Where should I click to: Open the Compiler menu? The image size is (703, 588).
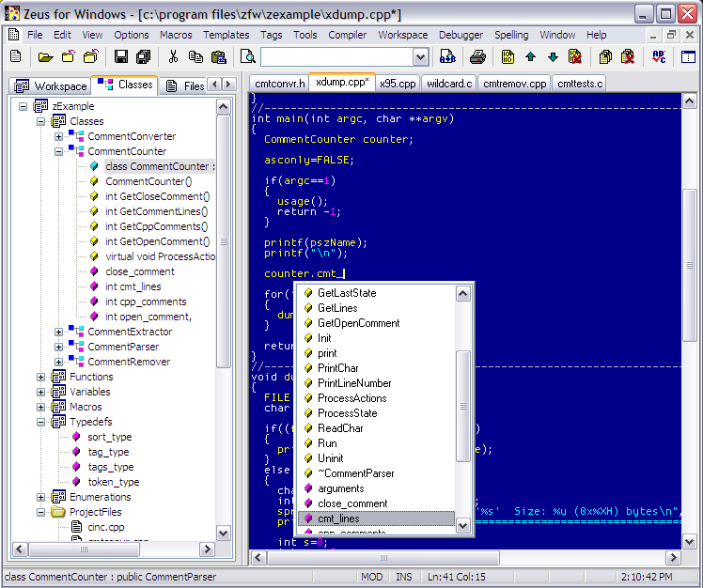[347, 35]
